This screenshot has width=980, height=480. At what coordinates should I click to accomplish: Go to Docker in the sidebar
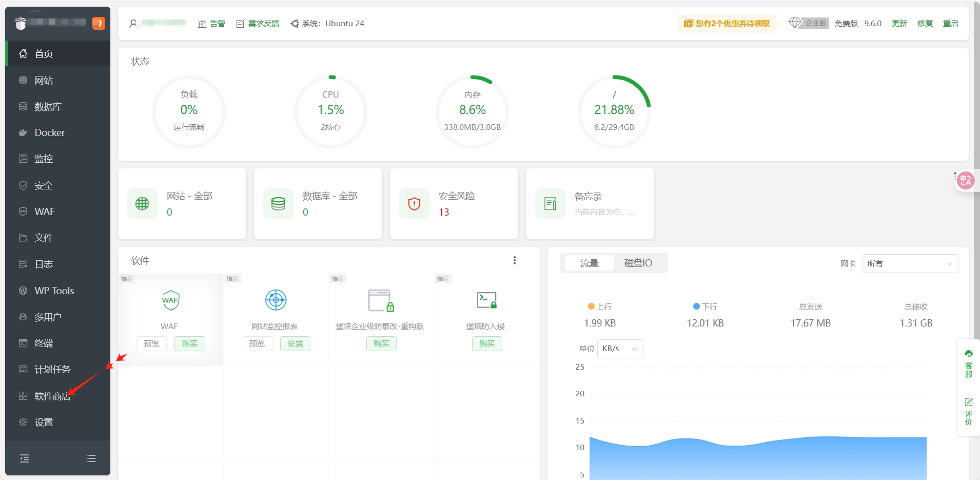49,132
